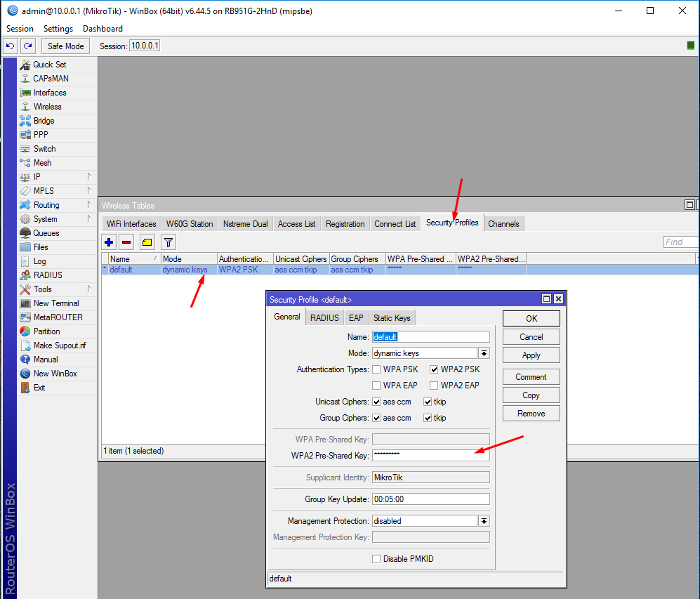Open the Mesh menu icon
The width and height of the screenshot is (700, 599).
25,163
